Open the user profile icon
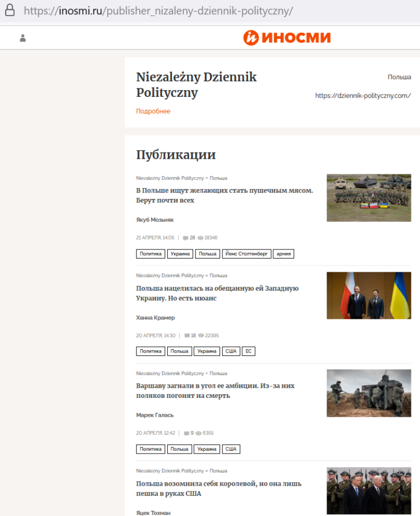420x516 pixels. (23, 38)
